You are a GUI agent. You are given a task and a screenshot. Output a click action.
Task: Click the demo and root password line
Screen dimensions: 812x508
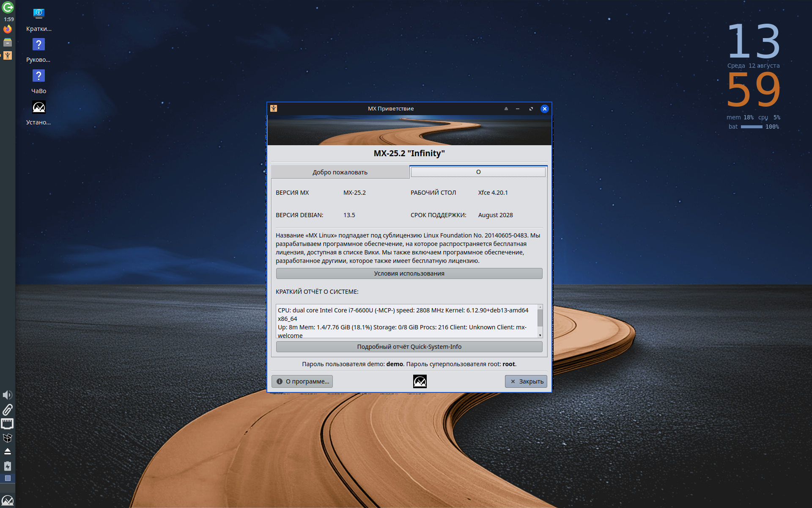(x=409, y=364)
